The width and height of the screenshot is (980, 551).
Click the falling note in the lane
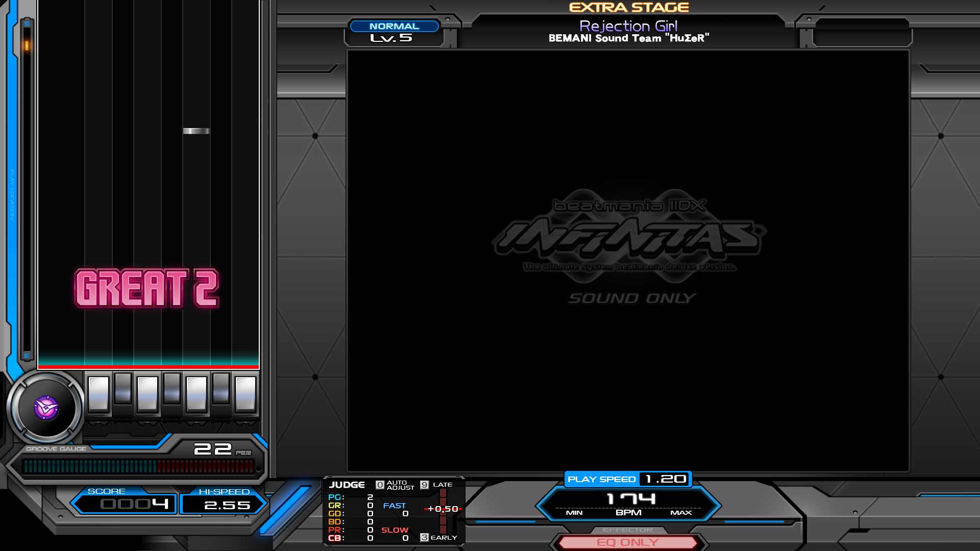pyautogui.click(x=196, y=131)
